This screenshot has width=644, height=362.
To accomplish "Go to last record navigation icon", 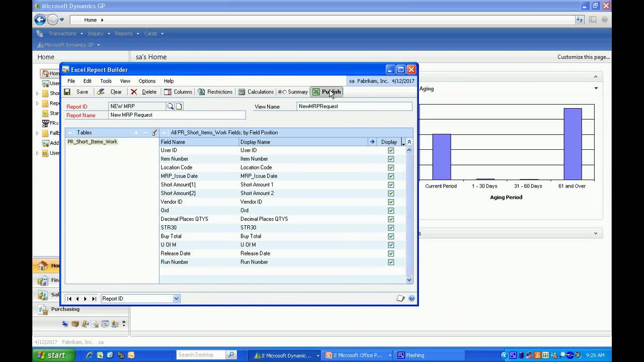I will tap(94, 299).
